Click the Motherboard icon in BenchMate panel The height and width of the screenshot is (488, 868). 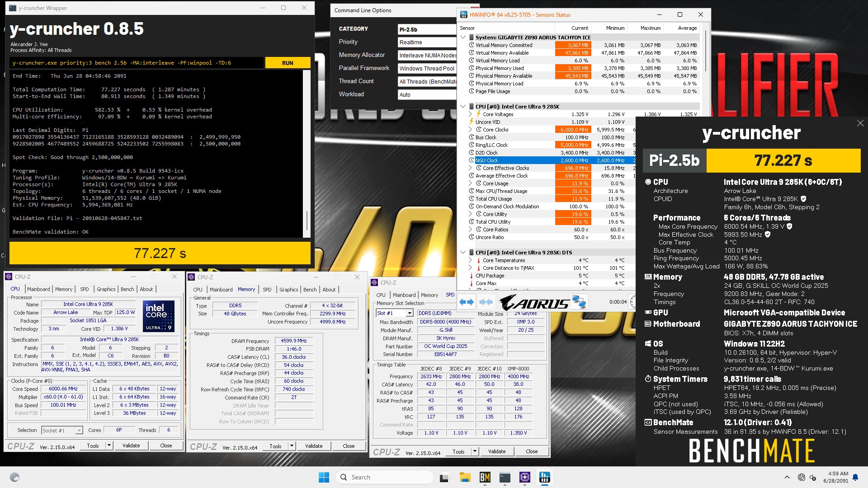pyautogui.click(x=648, y=324)
